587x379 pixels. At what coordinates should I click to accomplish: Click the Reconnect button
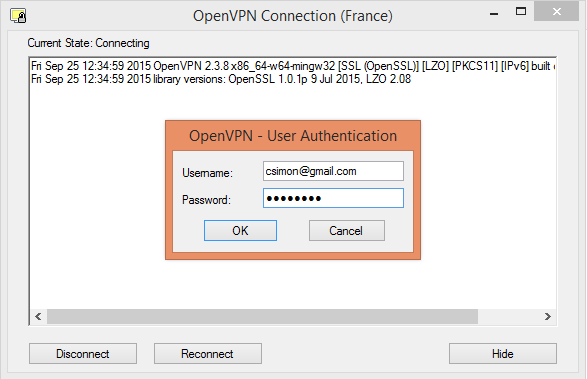[208, 354]
